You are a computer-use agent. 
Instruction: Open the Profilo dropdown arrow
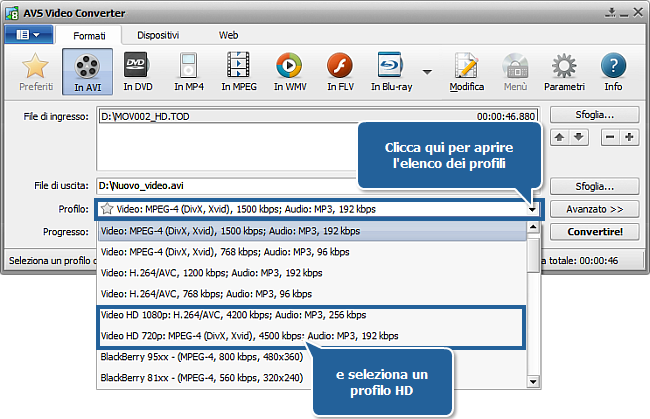(532, 209)
